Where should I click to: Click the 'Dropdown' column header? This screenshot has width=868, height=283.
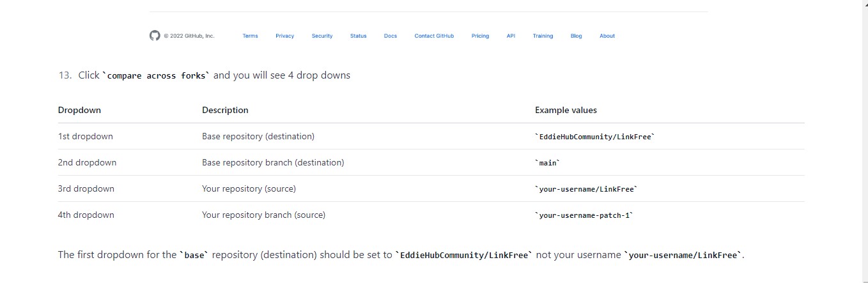click(x=79, y=110)
